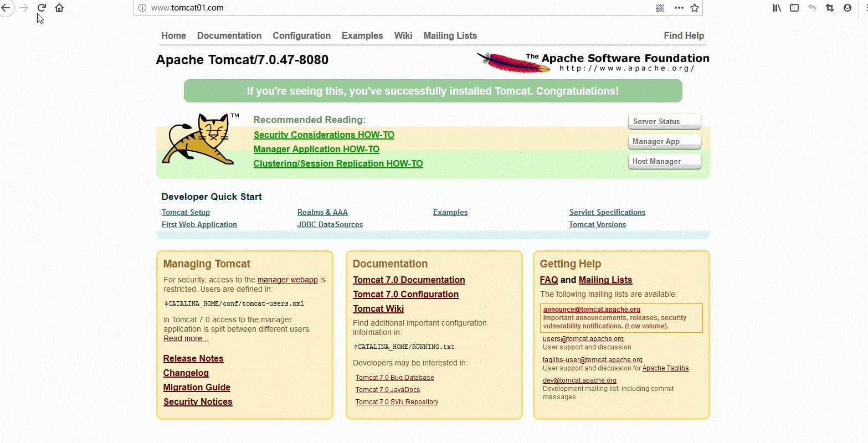The height and width of the screenshot is (443, 868).
Task: Click taglibs-user@tomcat.apache.org link
Action: click(x=593, y=360)
